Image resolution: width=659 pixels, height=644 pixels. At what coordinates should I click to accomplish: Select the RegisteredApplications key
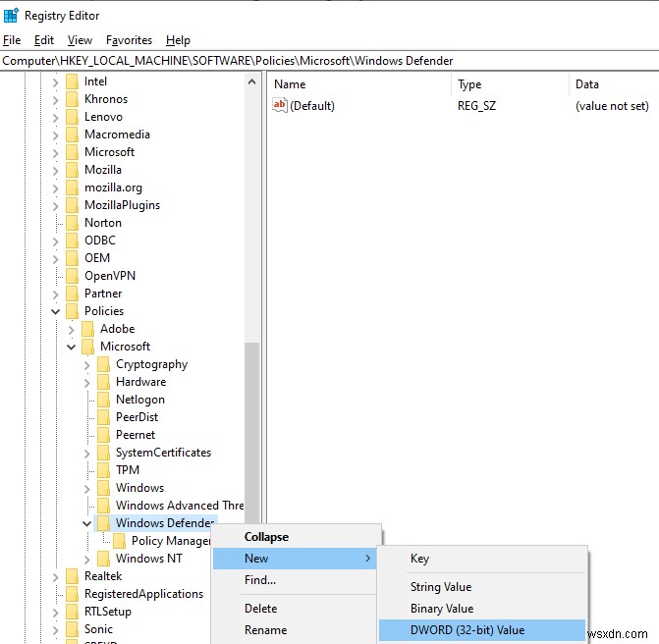tap(143, 594)
